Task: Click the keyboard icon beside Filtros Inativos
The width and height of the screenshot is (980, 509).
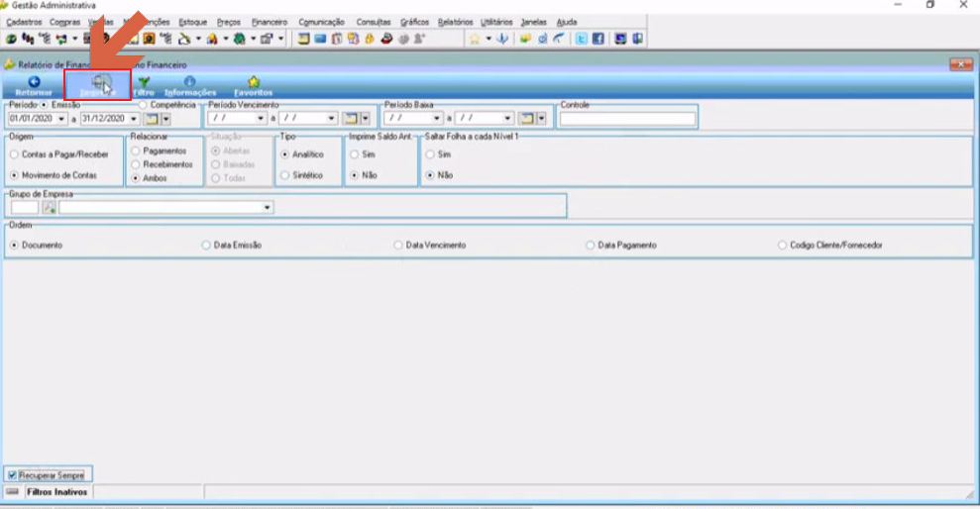Action: pos(12,491)
